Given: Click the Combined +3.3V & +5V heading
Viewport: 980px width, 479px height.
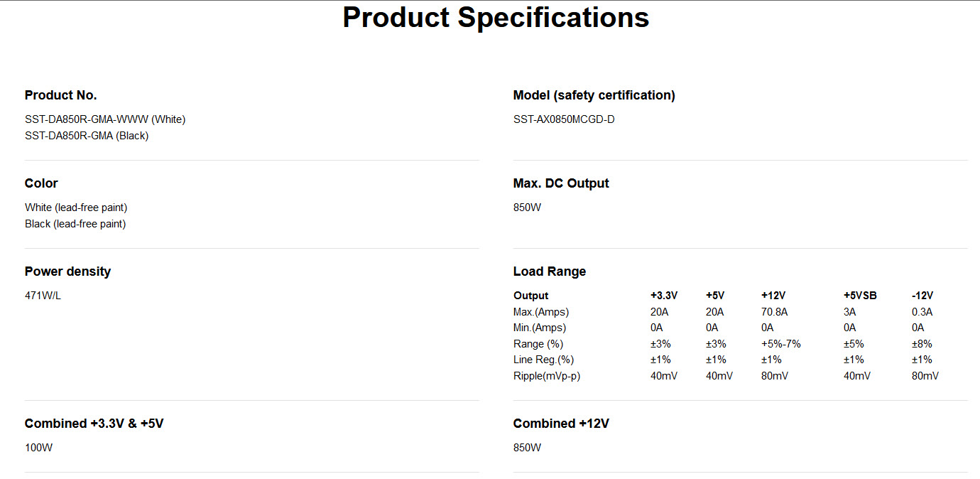Looking at the screenshot, I should click(x=94, y=424).
